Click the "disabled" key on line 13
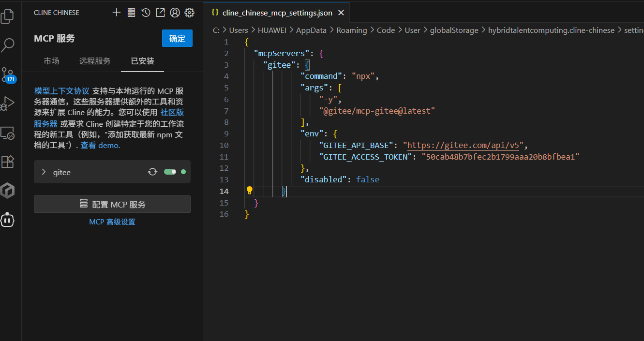The width and height of the screenshot is (644, 341). (323, 179)
